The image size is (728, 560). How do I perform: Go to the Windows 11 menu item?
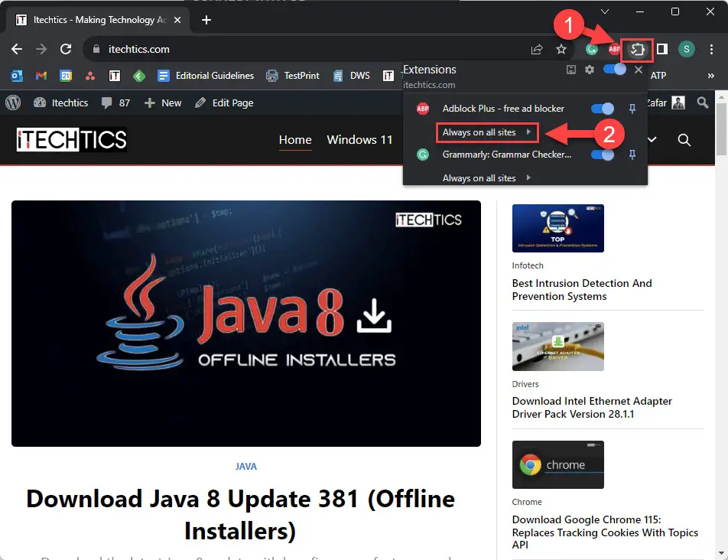[359, 139]
